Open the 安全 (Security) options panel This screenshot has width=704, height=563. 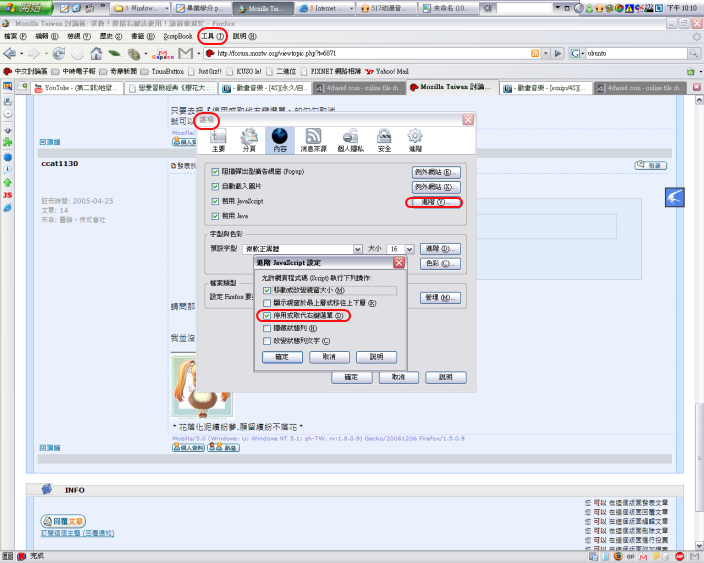coord(384,140)
